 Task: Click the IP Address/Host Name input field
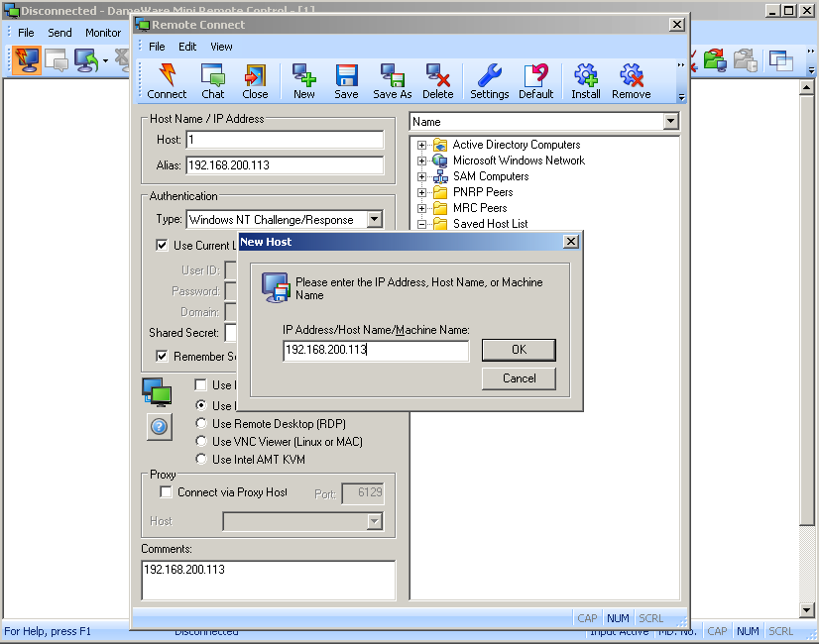tap(376, 351)
